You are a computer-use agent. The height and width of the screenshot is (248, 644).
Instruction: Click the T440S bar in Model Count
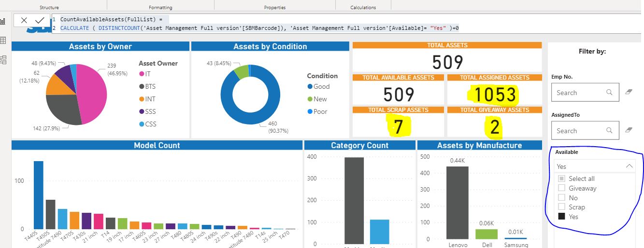coord(38,195)
